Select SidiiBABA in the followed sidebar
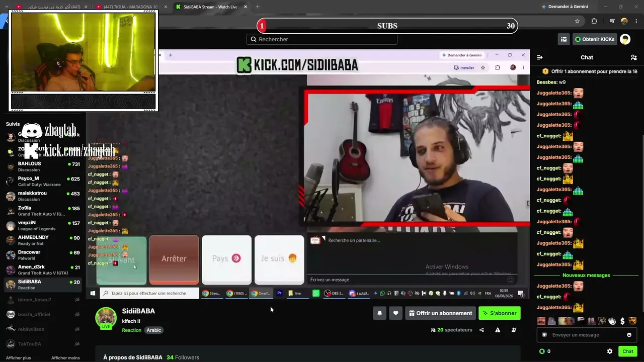This screenshot has height=362, width=644. coord(43,285)
